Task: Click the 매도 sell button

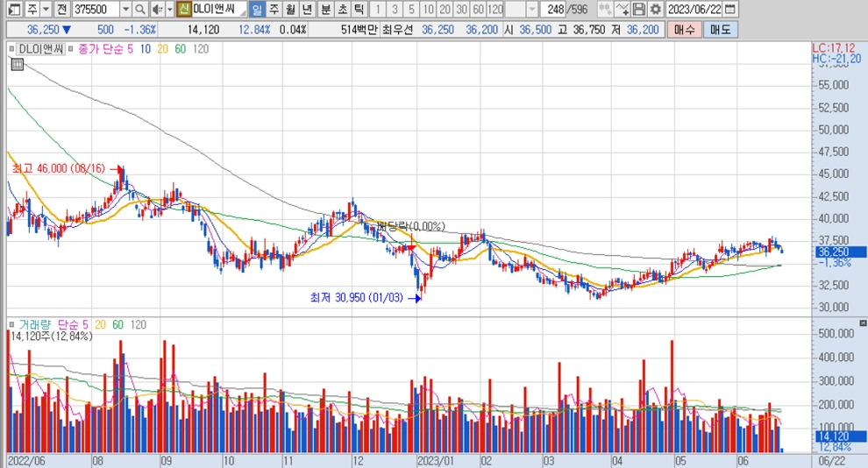Action: click(x=720, y=29)
